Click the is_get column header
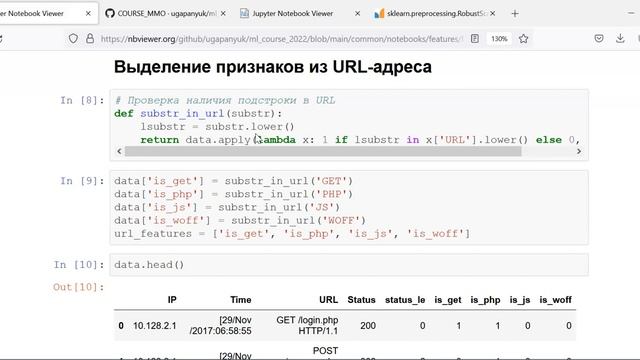The width and height of the screenshot is (640, 360). click(x=448, y=300)
